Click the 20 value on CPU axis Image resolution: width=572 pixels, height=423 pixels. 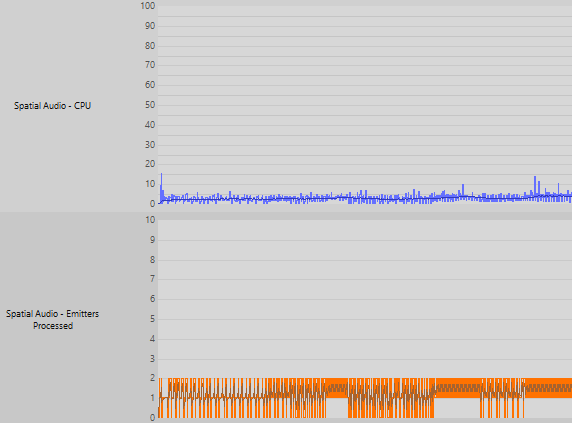click(x=150, y=164)
